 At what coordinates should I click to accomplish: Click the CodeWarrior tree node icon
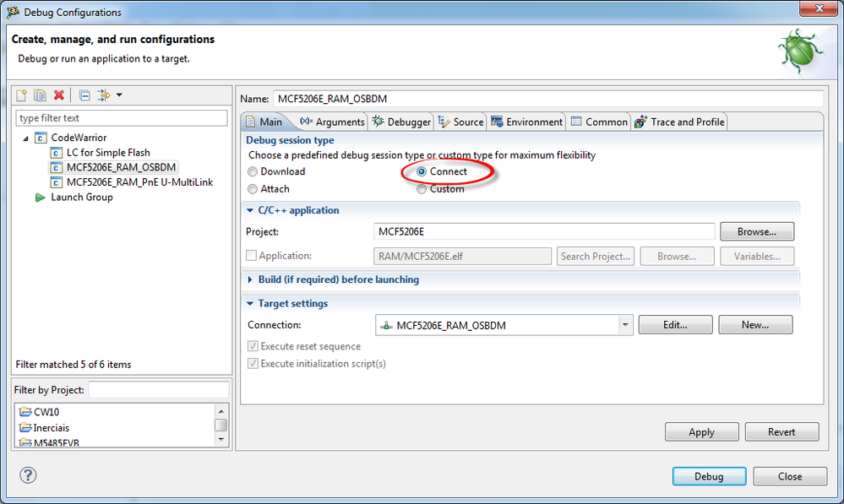pyautogui.click(x=41, y=138)
